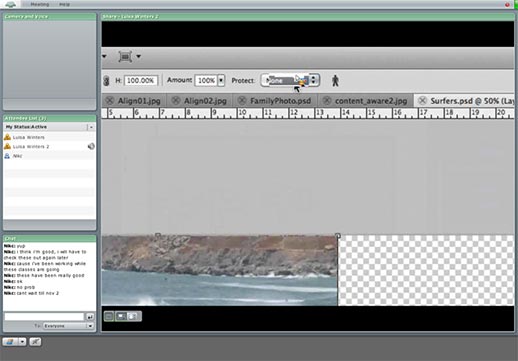Close the Surfers.psd tab

(422, 100)
